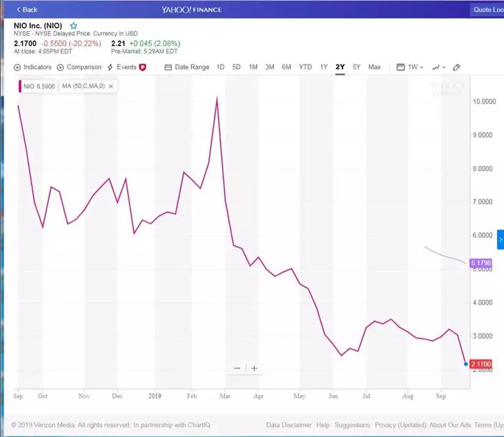Viewport: 504px width, 437px height.
Task: Expand the 1W interval dropdown
Action: click(x=410, y=67)
